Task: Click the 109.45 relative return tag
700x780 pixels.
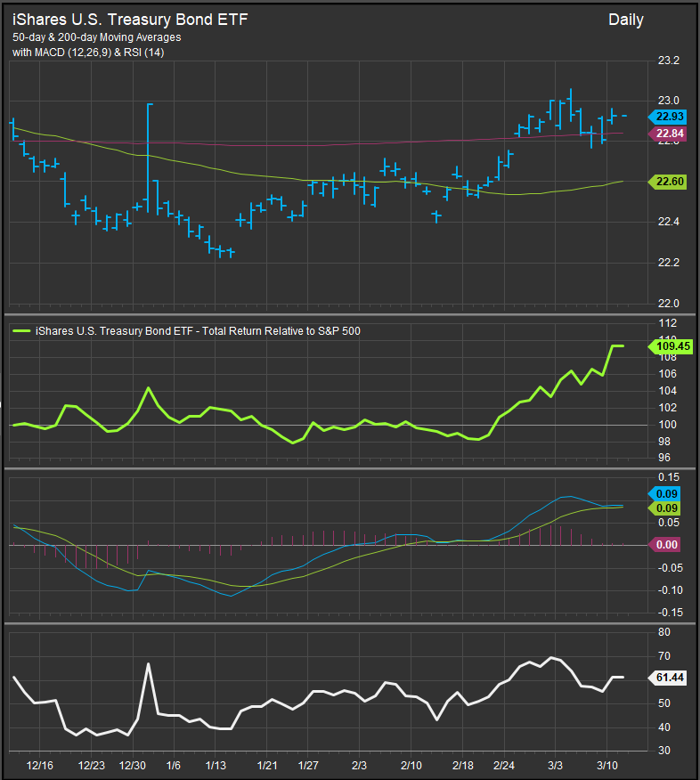Action: [671, 346]
